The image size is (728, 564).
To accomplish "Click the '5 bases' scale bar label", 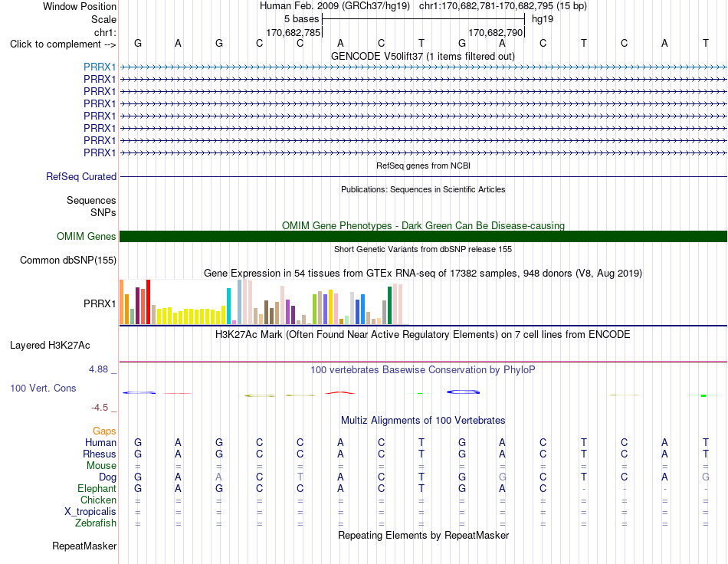I will (302, 19).
